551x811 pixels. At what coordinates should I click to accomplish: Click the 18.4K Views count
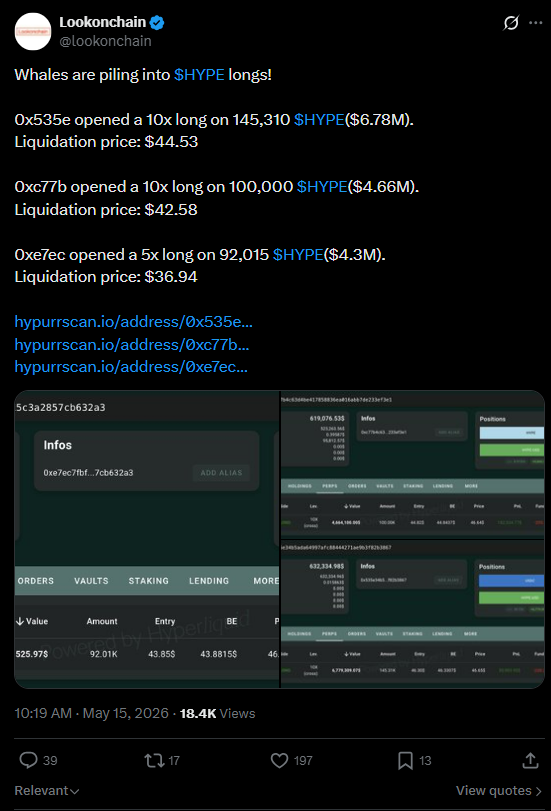[x=217, y=713]
